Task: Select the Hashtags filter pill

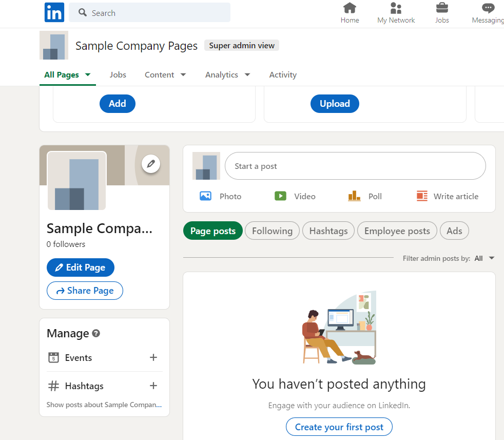Action: click(x=328, y=231)
